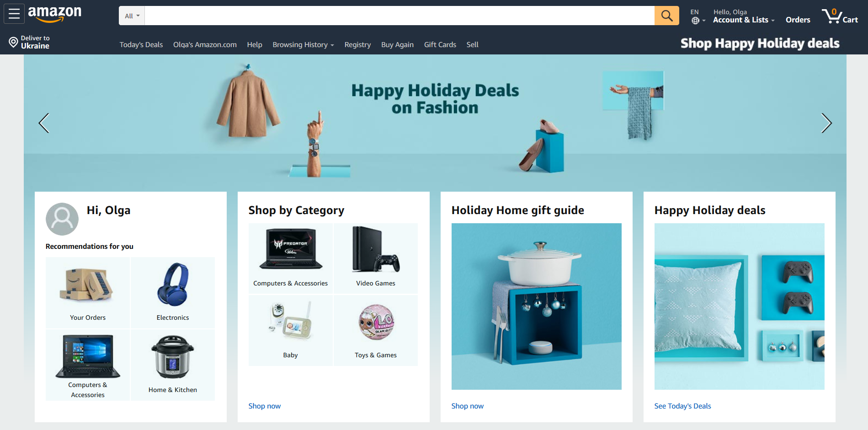Click the orange search magnifier button
This screenshot has width=868, height=430.
click(666, 16)
